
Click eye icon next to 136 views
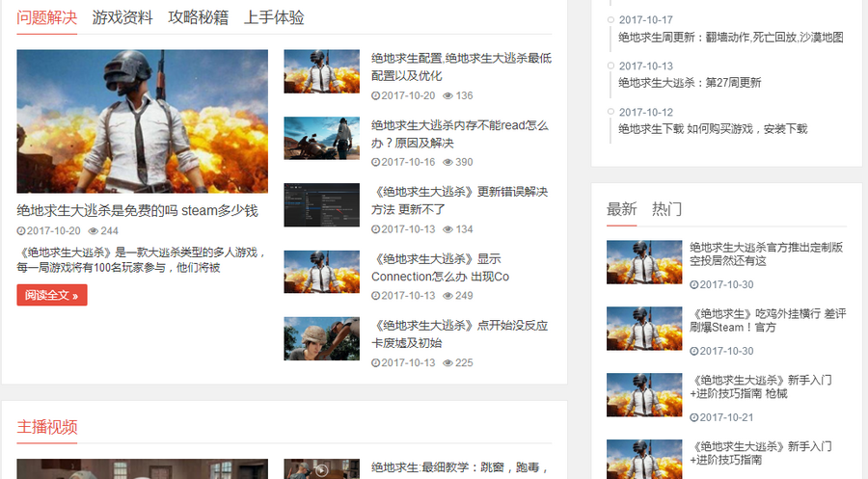448,95
